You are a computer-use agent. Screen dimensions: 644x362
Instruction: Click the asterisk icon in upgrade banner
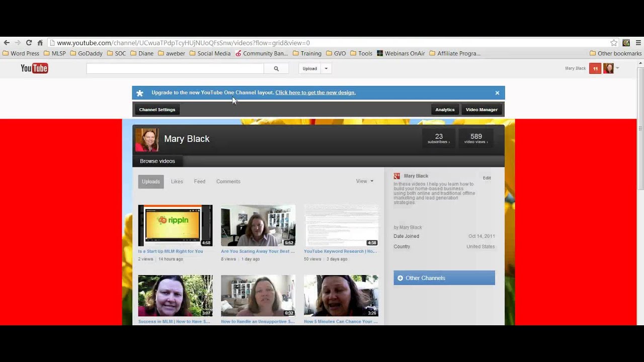click(x=140, y=93)
